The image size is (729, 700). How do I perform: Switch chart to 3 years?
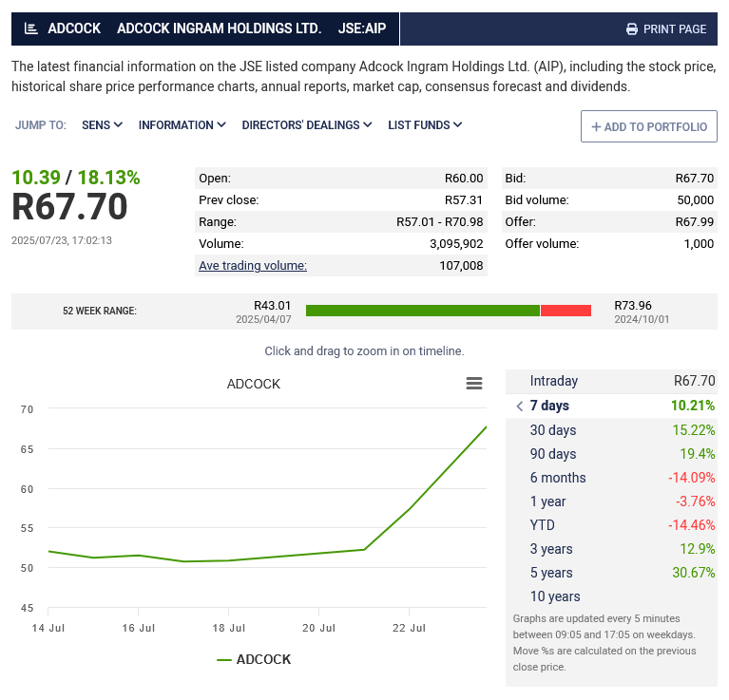(611, 549)
